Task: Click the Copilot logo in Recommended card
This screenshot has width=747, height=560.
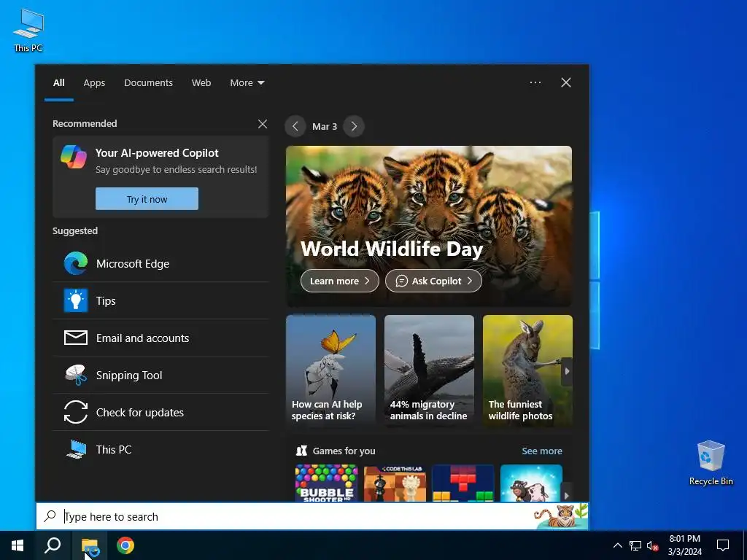Action: [x=74, y=157]
